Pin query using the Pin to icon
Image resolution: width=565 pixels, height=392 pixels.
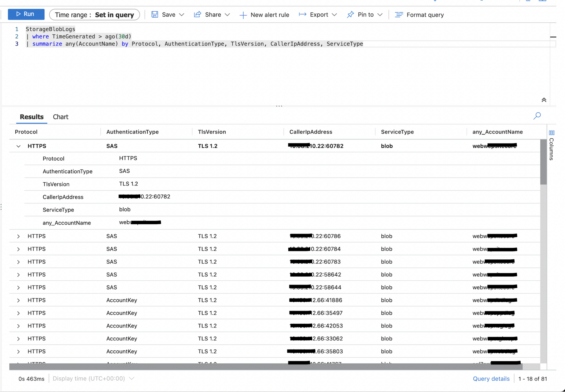click(350, 14)
